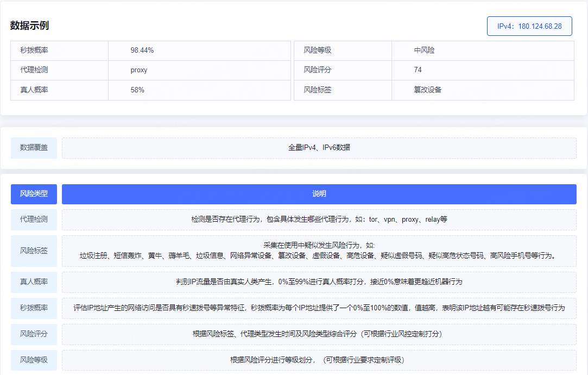Screen dimensions: 588x375
Task: Click 风险等级 cell in the data example table
Action: point(343,51)
